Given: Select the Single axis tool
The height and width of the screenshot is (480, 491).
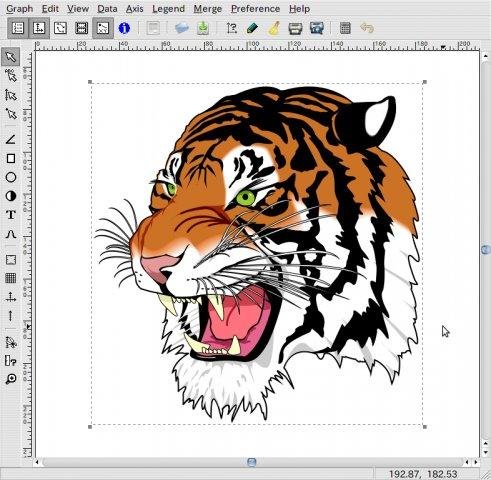Looking at the screenshot, I should point(11,316).
